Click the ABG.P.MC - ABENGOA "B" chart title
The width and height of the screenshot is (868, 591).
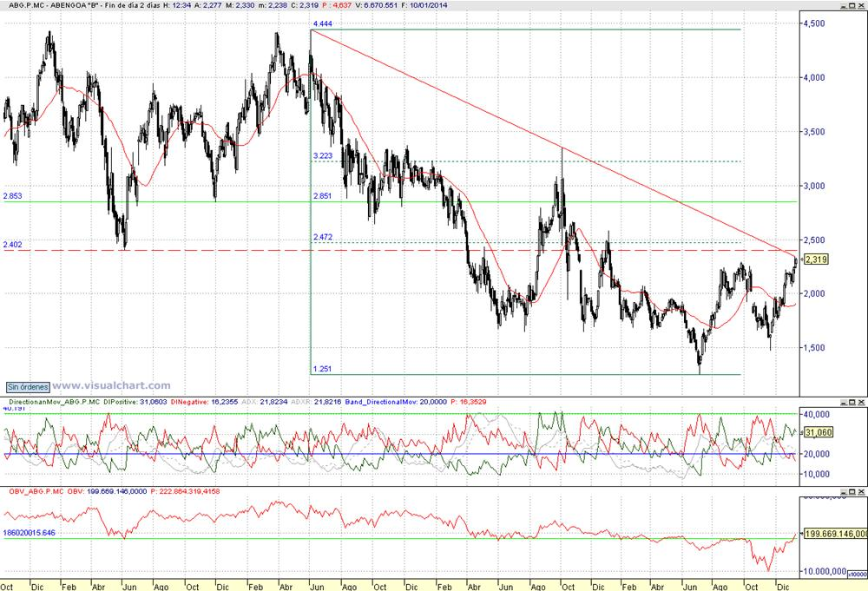pyautogui.click(x=53, y=5)
